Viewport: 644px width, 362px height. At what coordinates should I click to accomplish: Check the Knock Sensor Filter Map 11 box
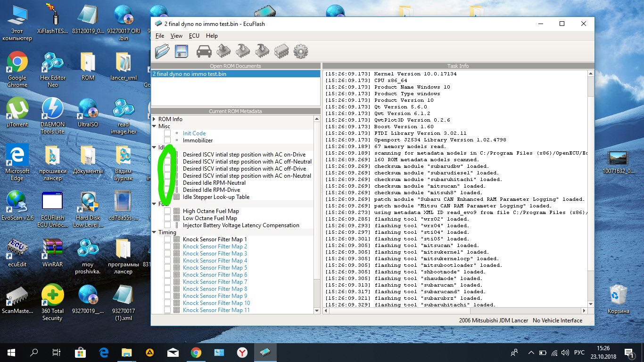pos(167,310)
